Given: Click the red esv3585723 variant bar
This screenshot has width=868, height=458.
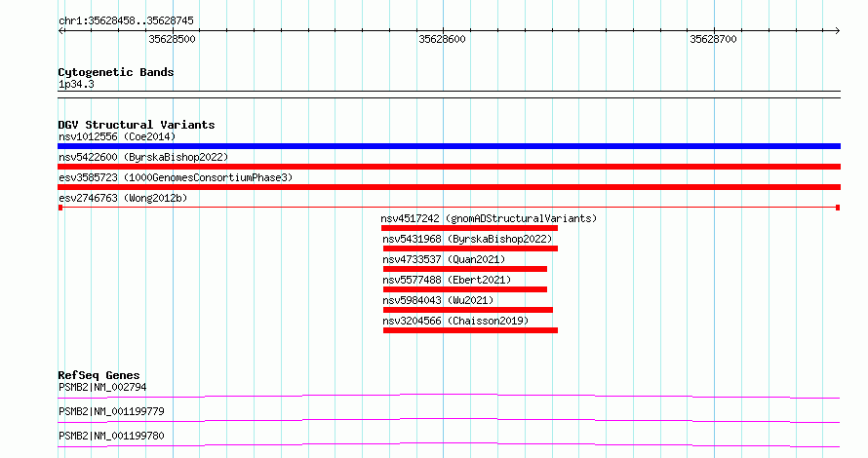Looking at the screenshot, I should click(449, 187).
